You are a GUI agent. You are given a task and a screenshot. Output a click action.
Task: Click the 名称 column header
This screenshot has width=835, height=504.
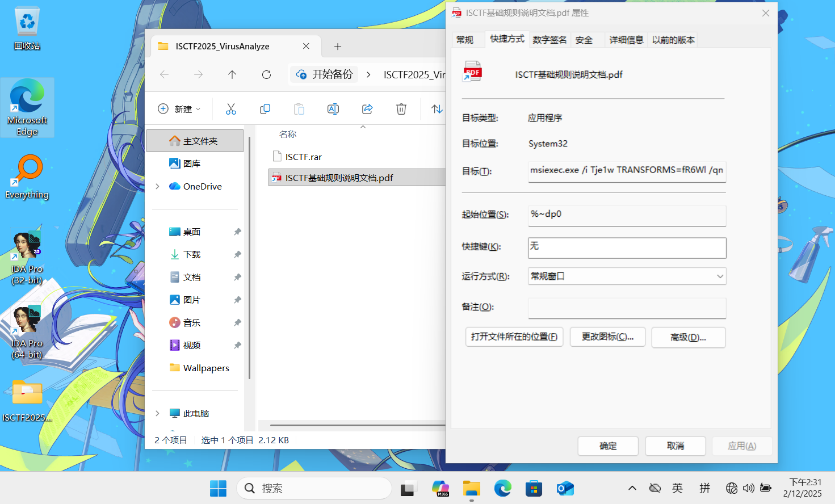[288, 135]
